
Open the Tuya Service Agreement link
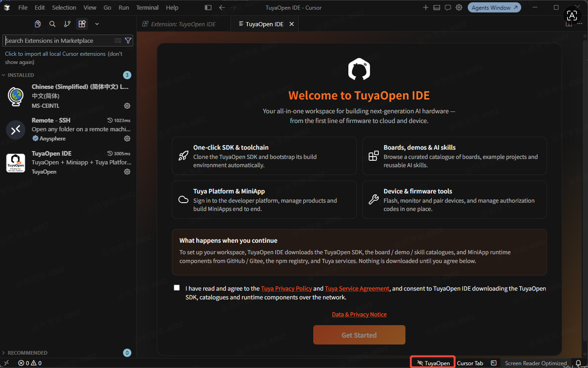click(357, 288)
